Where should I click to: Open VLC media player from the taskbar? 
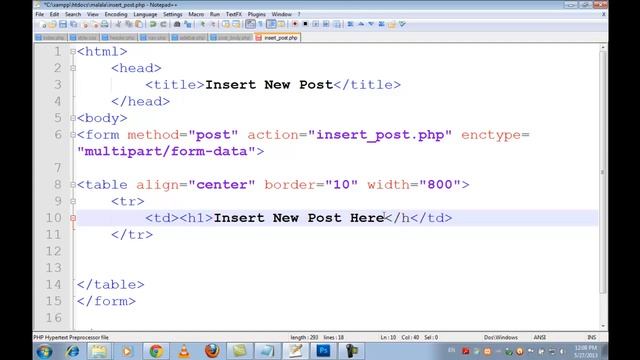pyautogui.click(x=184, y=351)
